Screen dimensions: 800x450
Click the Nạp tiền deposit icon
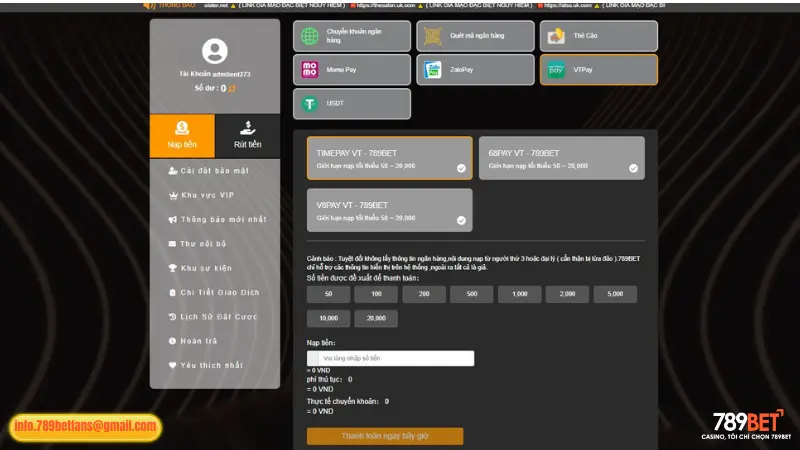tap(182, 128)
